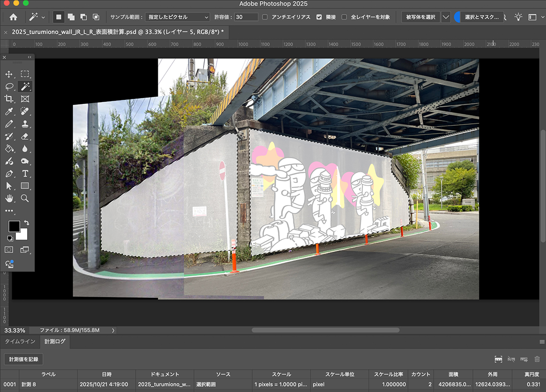Click the 許容値 tolerance input field
This screenshot has height=392, width=546.
pos(246,17)
